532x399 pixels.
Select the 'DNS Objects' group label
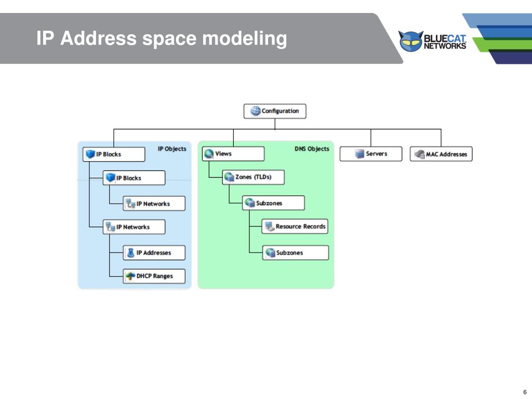tap(312, 149)
